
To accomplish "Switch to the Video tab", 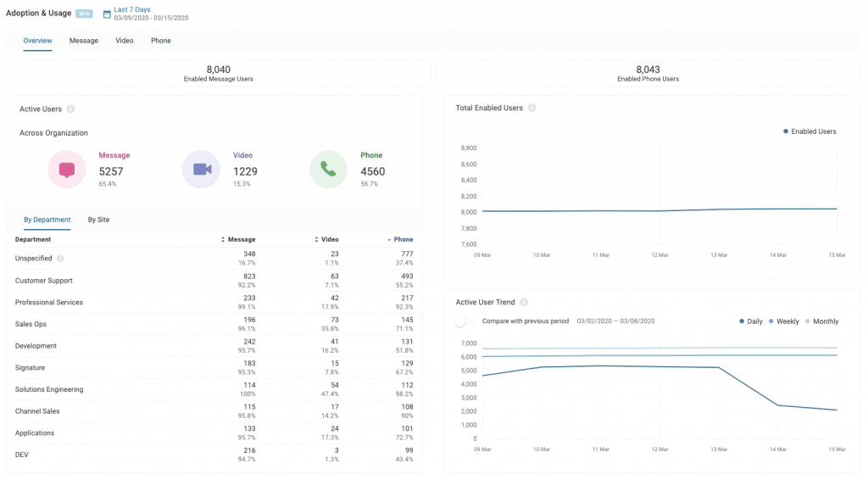I will pos(125,41).
